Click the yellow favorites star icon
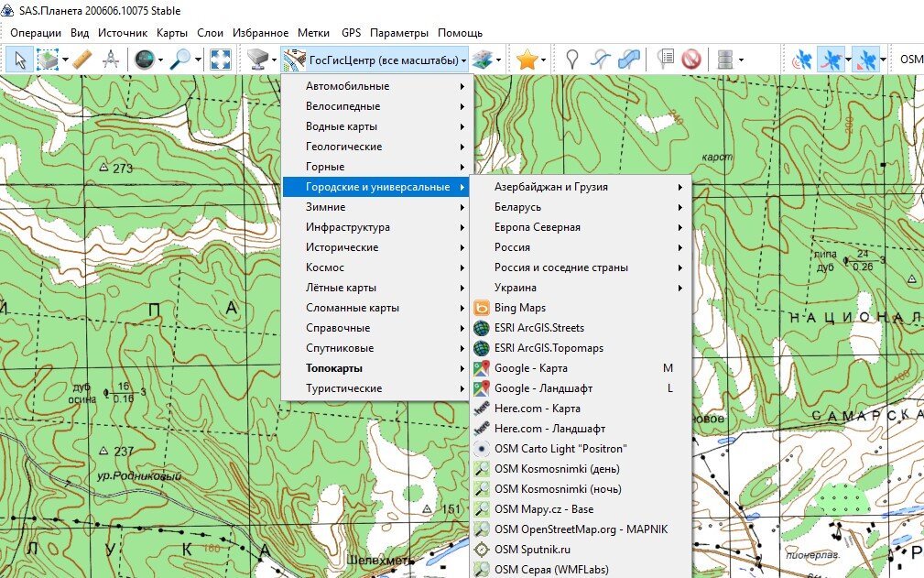This screenshot has width=924, height=578. tap(527, 60)
